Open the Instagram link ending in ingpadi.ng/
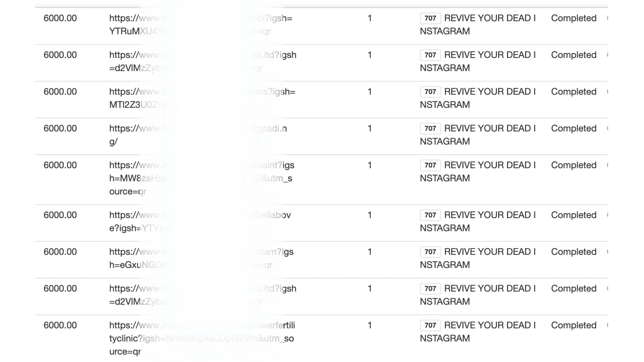 coord(198,135)
